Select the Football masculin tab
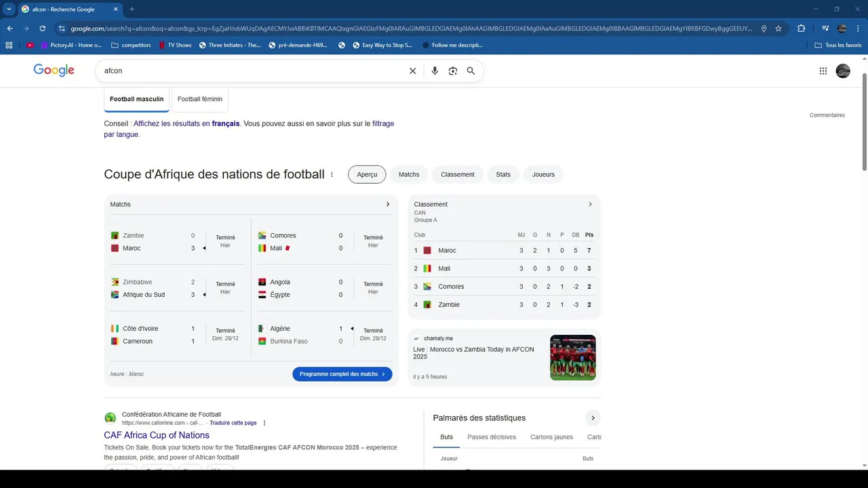Image resolution: width=868 pixels, height=488 pixels. 136,99
